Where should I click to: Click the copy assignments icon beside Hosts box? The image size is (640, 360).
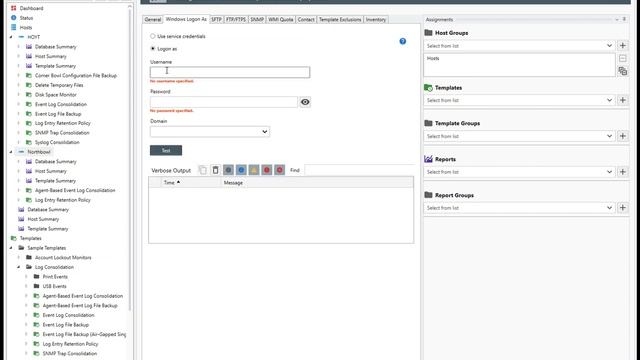pos(622,71)
